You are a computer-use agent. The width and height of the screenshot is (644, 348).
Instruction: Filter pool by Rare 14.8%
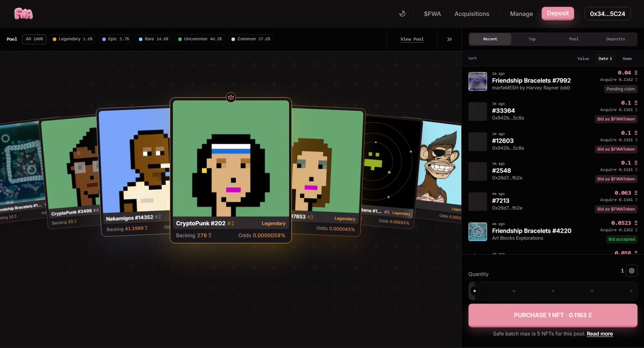(153, 39)
